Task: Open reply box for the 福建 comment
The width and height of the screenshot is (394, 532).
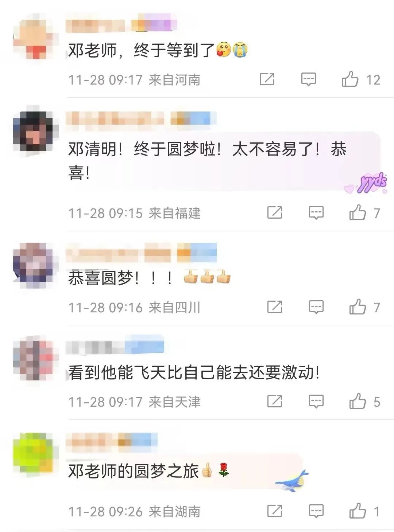Action: (316, 212)
